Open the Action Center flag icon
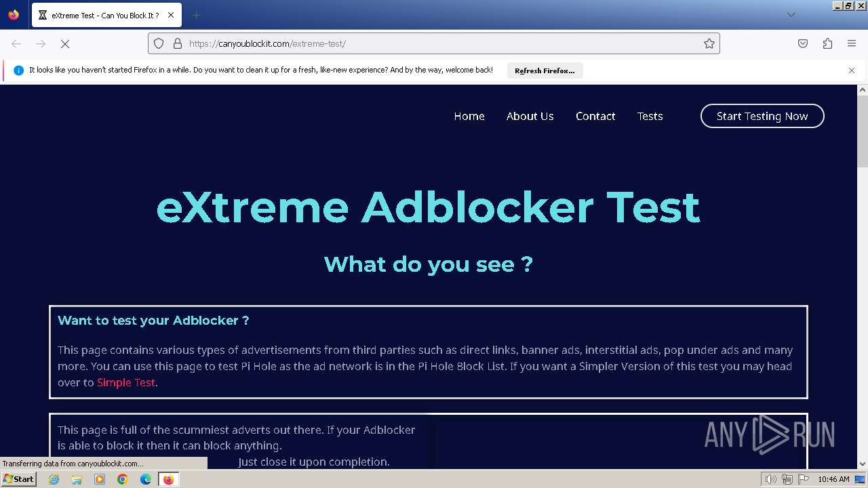The height and width of the screenshot is (488, 868). coord(804,479)
